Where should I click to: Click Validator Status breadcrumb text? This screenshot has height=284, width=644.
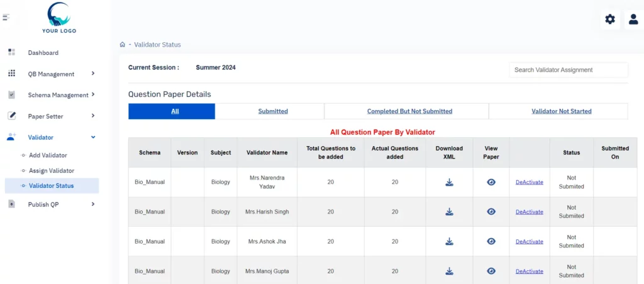[157, 44]
